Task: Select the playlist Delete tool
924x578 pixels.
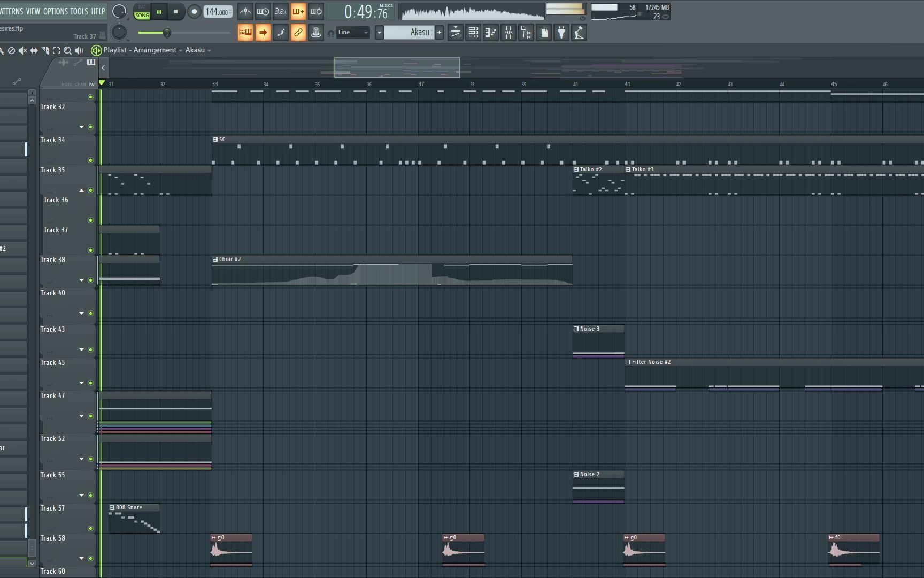Action: tap(11, 50)
